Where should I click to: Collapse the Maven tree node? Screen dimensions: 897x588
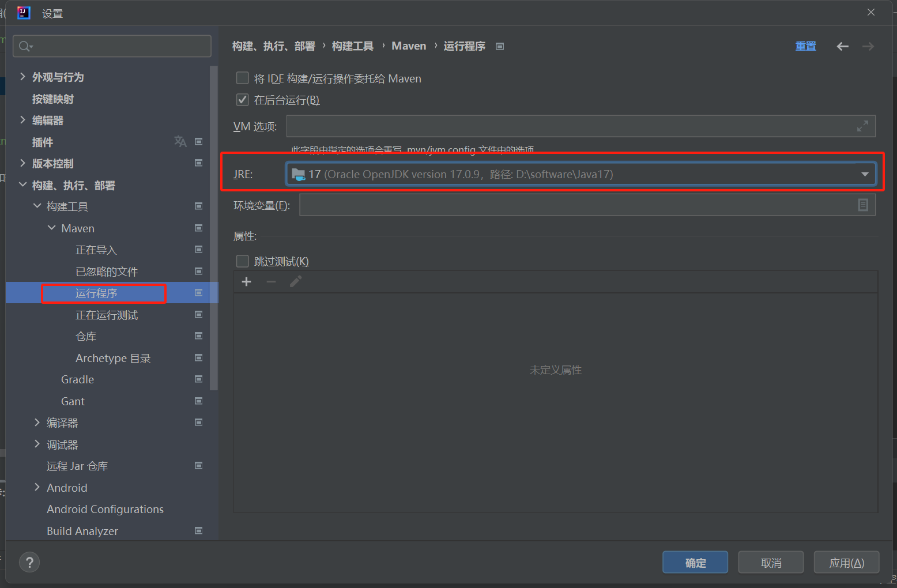[x=51, y=228]
